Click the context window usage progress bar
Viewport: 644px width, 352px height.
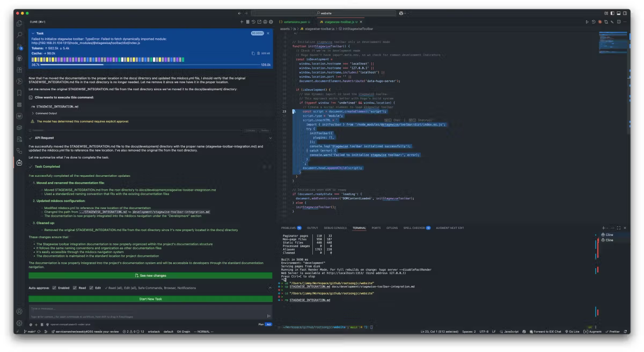pyautogui.click(x=151, y=65)
